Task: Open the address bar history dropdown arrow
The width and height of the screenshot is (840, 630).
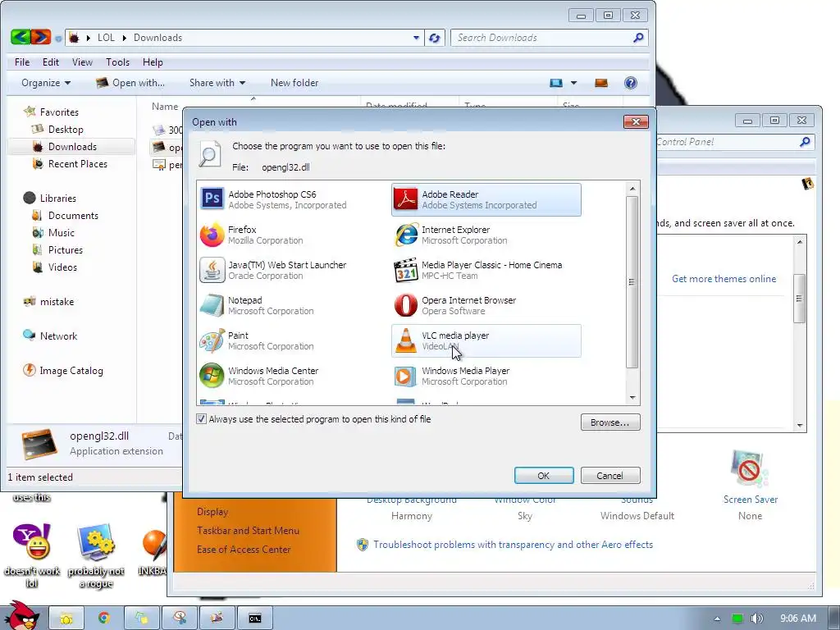Action: [x=416, y=38]
